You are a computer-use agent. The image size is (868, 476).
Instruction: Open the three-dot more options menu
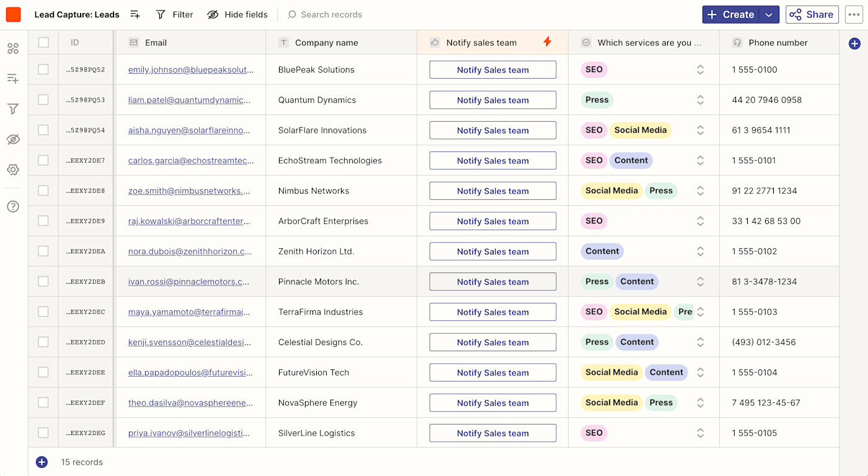pyautogui.click(x=854, y=15)
